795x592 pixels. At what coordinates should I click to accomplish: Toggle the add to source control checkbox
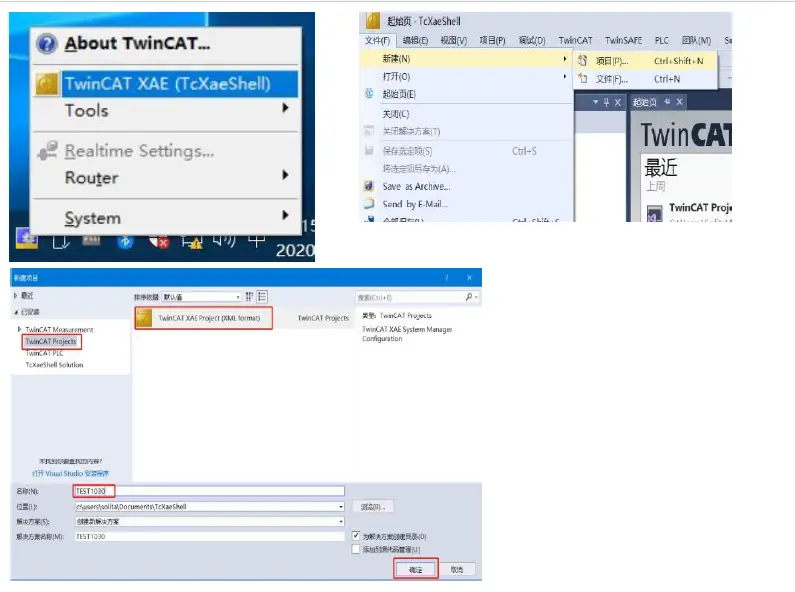(356, 549)
